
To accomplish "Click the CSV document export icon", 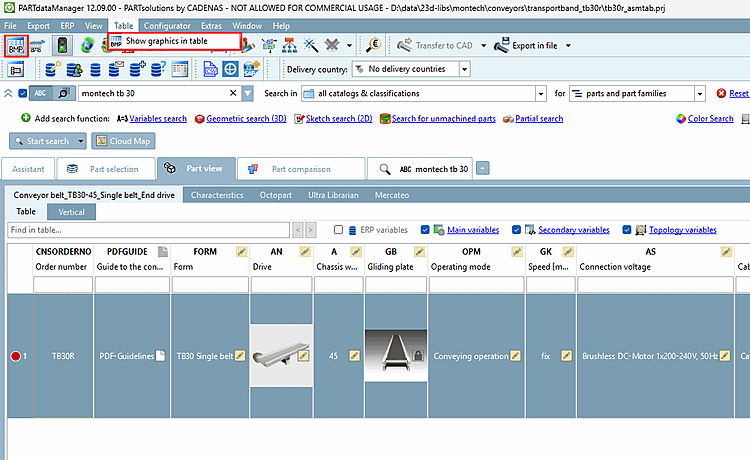I will (210, 69).
